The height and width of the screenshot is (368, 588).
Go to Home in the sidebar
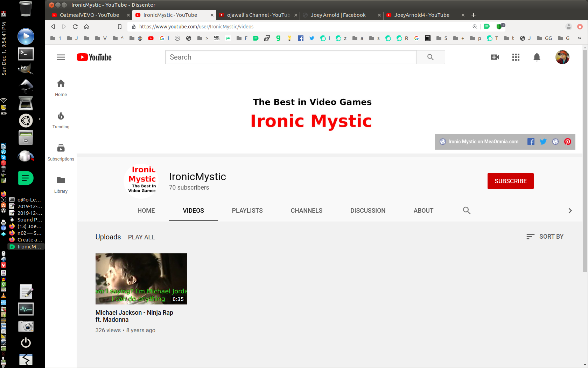61,88
